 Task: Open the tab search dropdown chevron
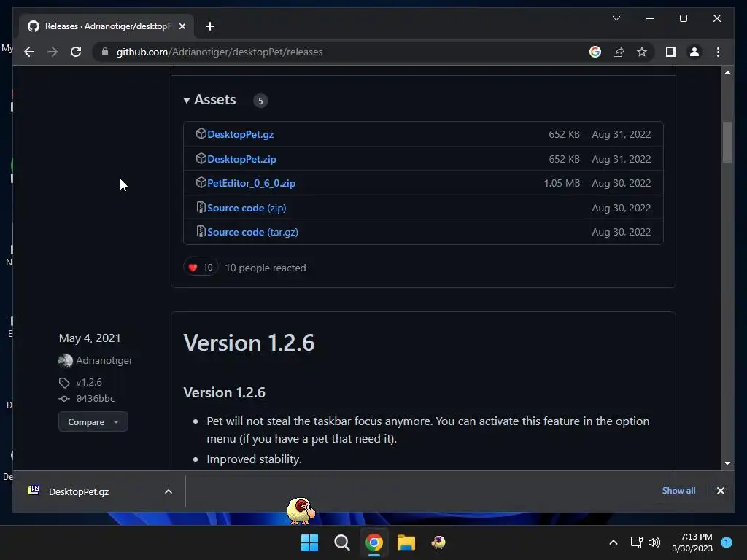click(x=616, y=18)
